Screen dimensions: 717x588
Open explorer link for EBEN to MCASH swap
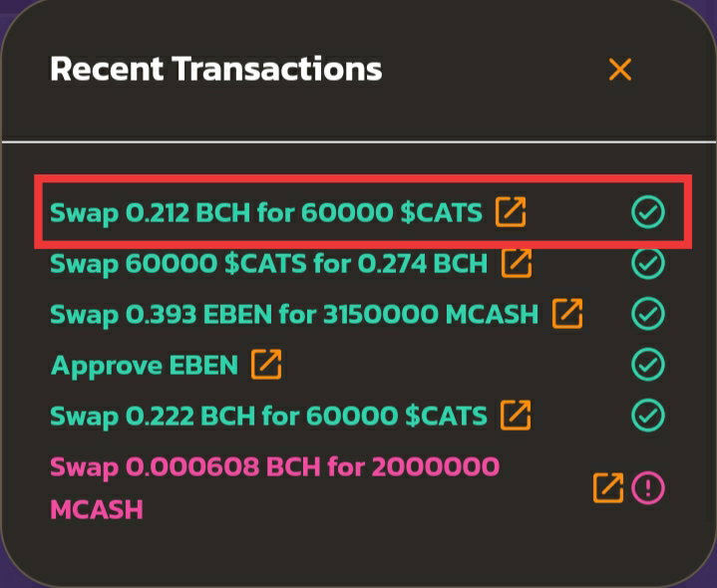point(567,313)
